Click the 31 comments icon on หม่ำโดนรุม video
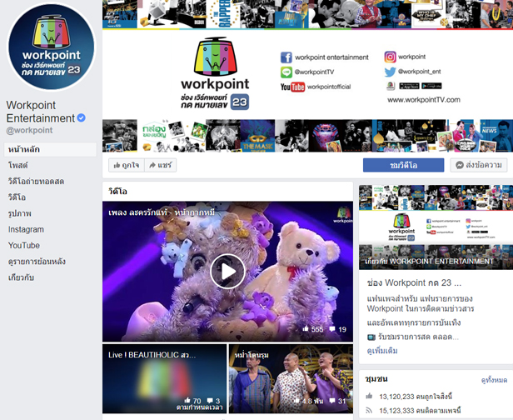513x420 pixels. 331,401
